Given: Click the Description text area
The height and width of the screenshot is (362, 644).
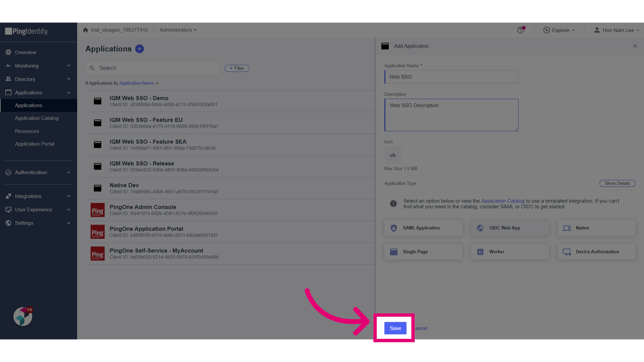Looking at the screenshot, I should coord(451,115).
